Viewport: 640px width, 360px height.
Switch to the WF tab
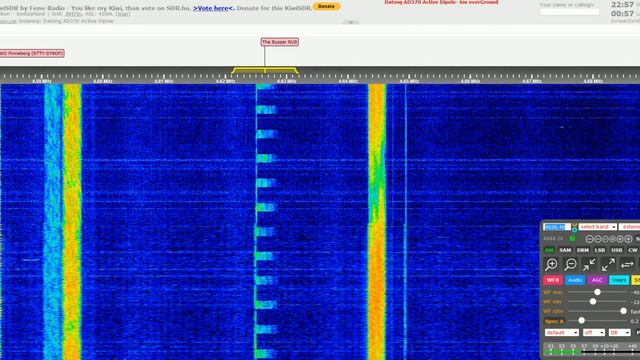pyautogui.click(x=553, y=280)
